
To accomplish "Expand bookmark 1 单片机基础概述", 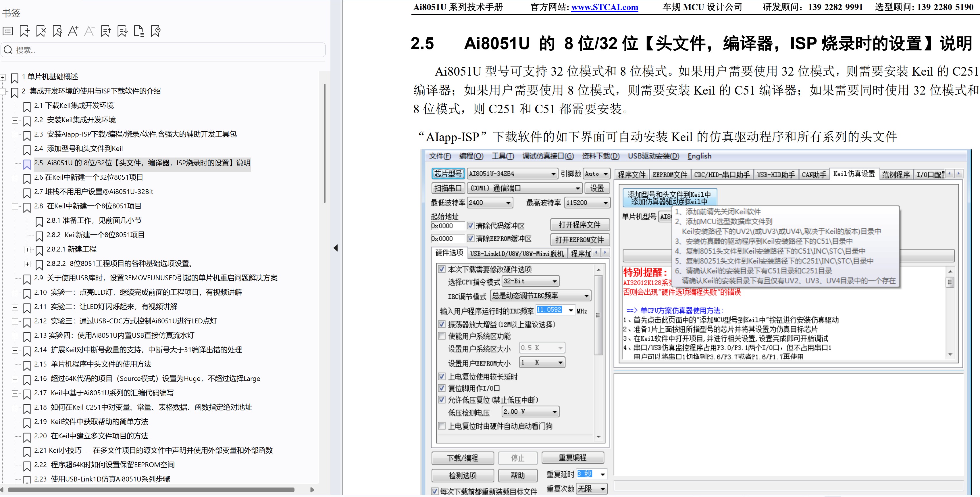I will (x=3, y=77).
